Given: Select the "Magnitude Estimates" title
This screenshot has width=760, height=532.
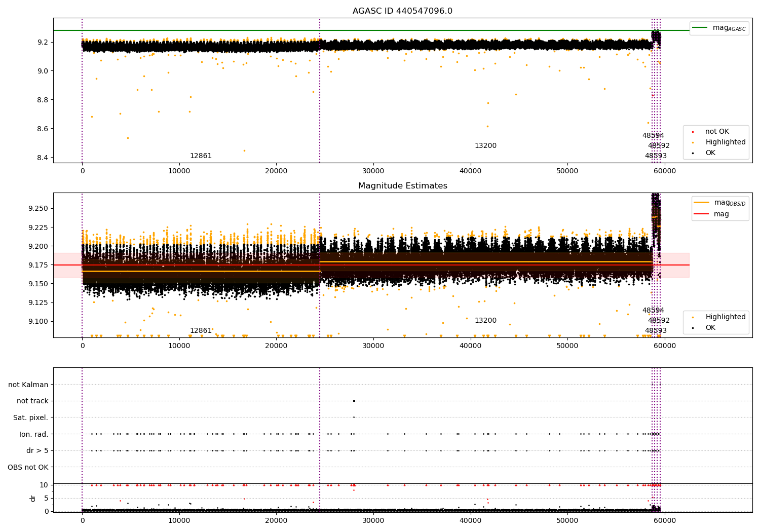Looking at the screenshot, I should coord(402,186).
